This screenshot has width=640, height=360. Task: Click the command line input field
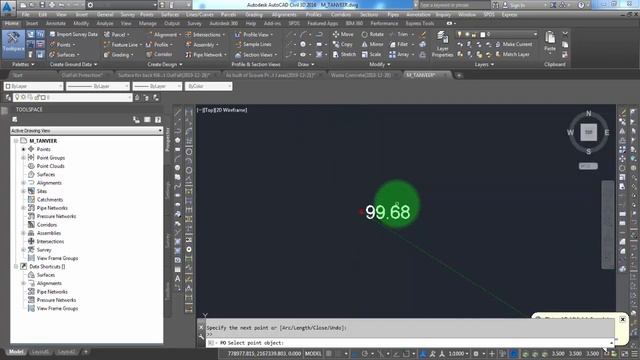410,343
